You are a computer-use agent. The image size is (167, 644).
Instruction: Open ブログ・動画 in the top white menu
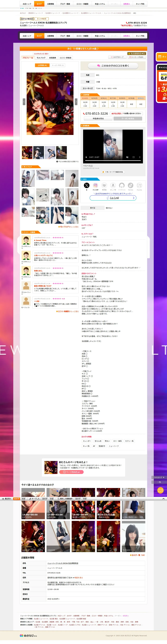65,4
